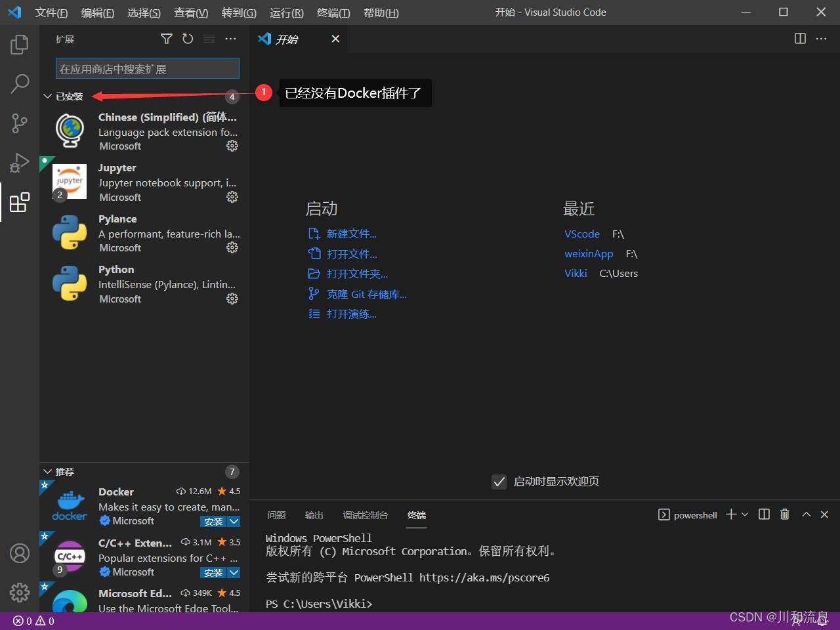
Task: Open the Search view in activity bar
Action: [x=20, y=83]
